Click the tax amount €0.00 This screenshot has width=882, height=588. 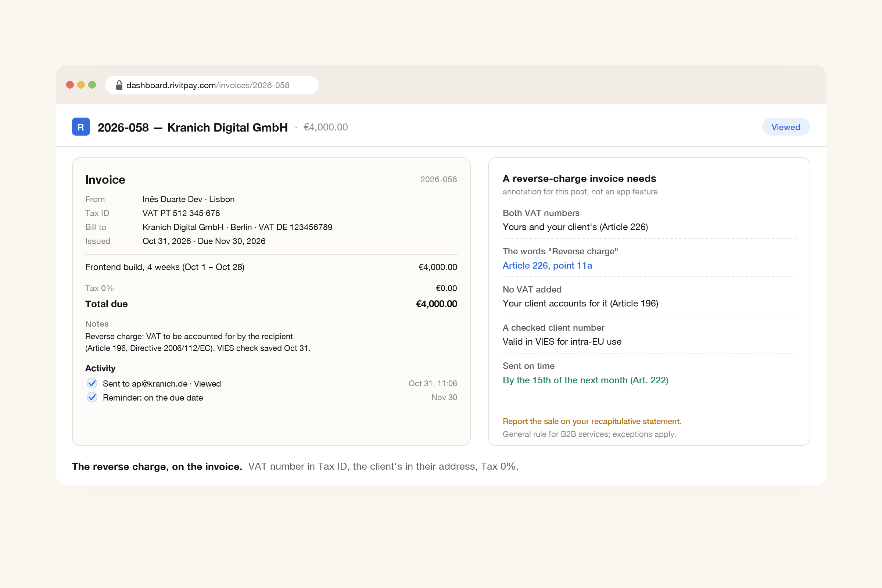446,288
